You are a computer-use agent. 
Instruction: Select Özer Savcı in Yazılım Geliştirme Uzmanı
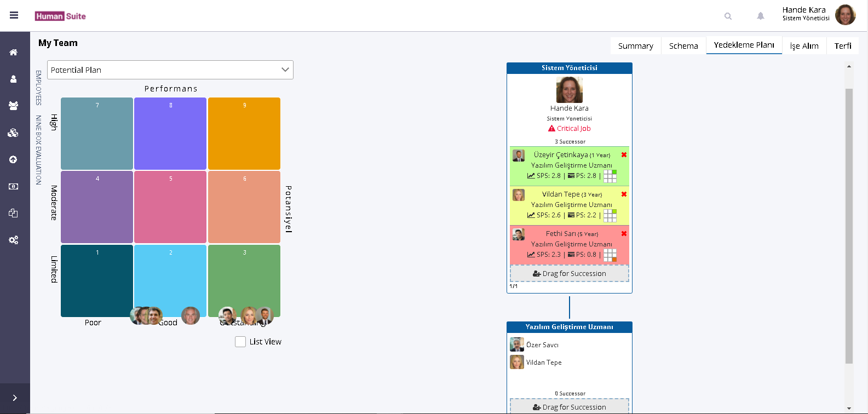[x=542, y=345]
